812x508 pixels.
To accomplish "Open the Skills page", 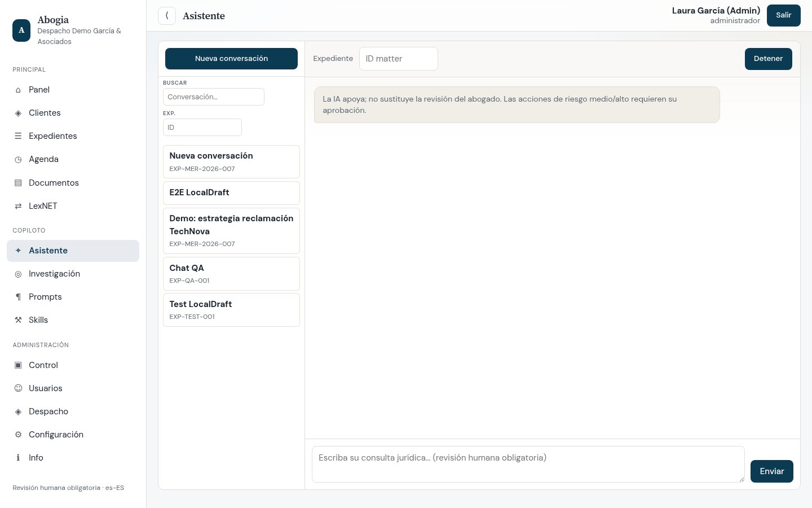I will pos(73,320).
